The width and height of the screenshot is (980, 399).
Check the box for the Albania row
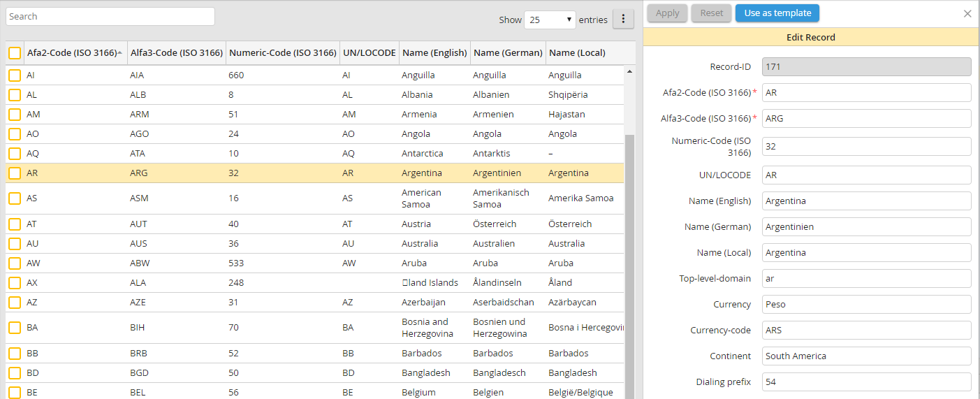tap(15, 95)
